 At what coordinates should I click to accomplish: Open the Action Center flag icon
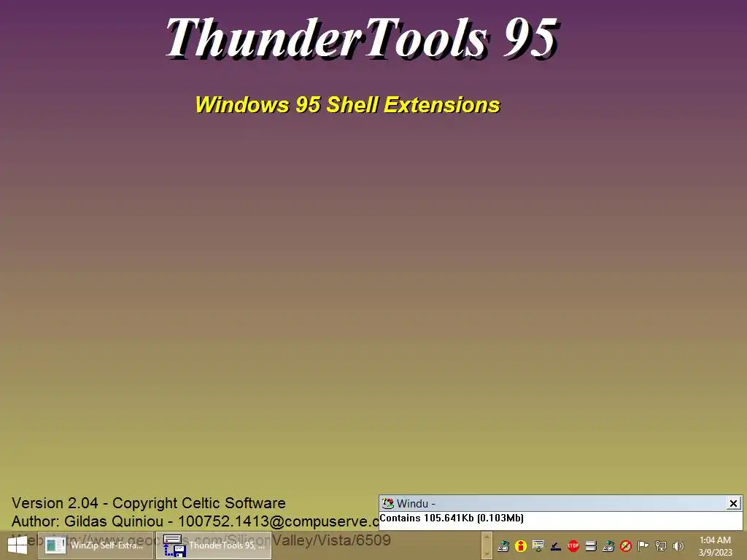643,546
